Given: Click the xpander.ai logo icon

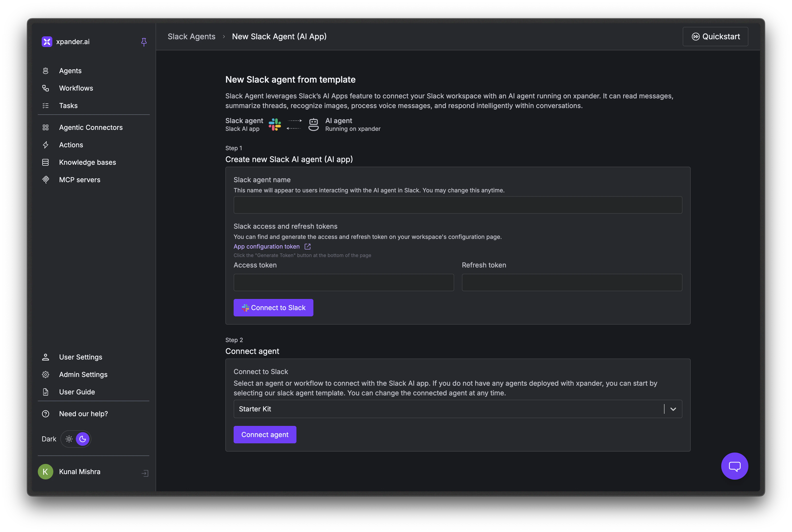Looking at the screenshot, I should [47, 41].
